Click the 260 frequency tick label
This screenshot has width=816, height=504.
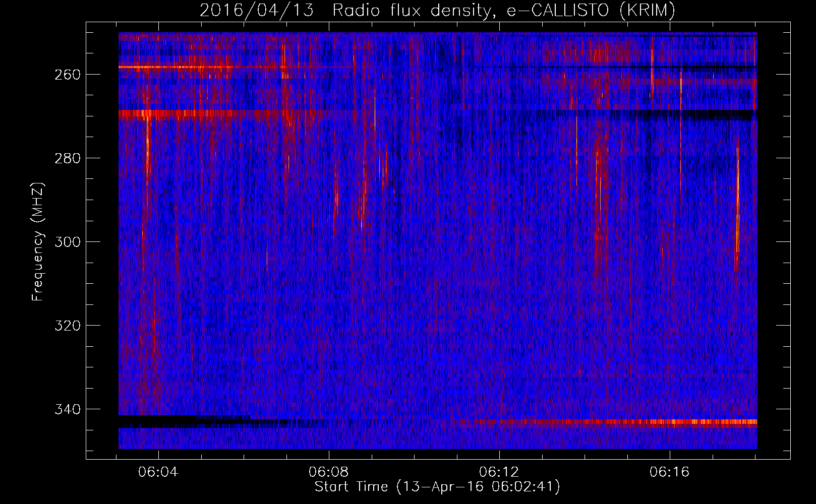pyautogui.click(x=67, y=75)
